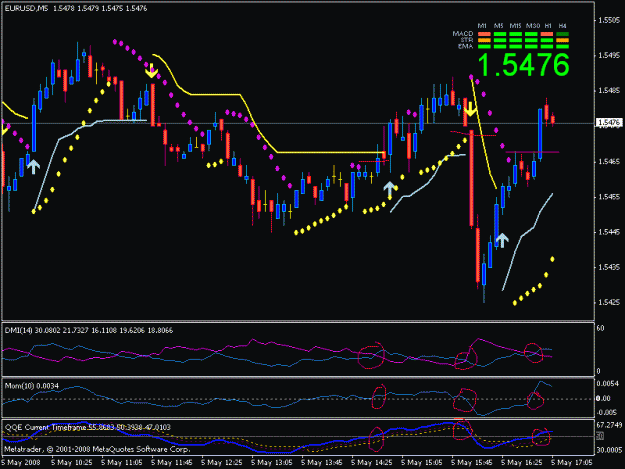Select the red MACD bar under M1

(x=484, y=34)
